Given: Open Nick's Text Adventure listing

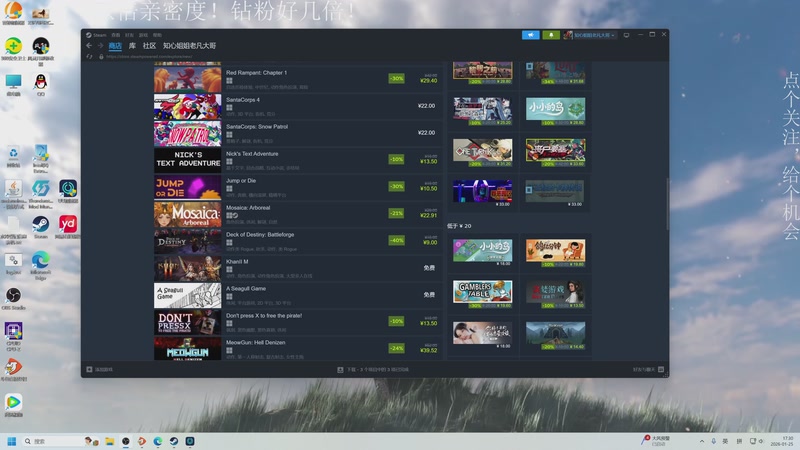Looking at the screenshot, I should pyautogui.click(x=297, y=160).
